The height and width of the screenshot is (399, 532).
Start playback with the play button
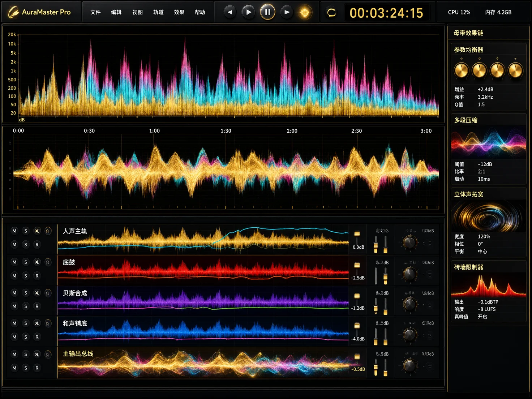(248, 12)
